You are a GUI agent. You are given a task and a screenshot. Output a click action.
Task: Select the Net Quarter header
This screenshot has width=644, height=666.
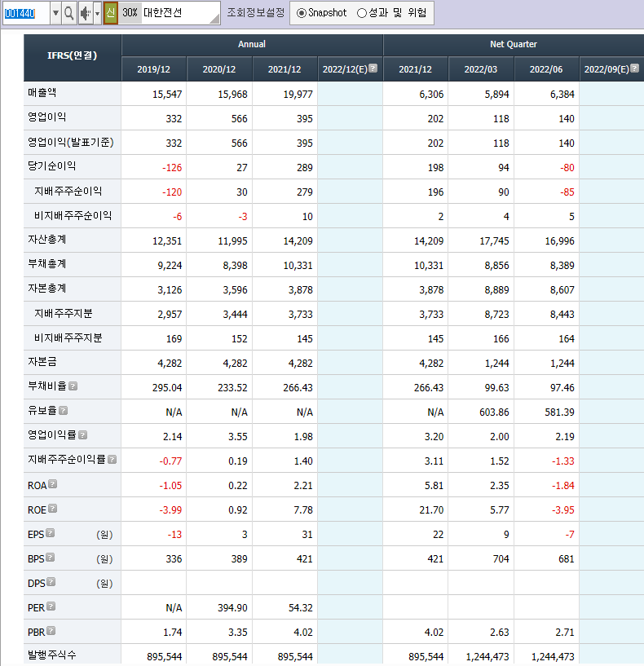[x=513, y=44]
